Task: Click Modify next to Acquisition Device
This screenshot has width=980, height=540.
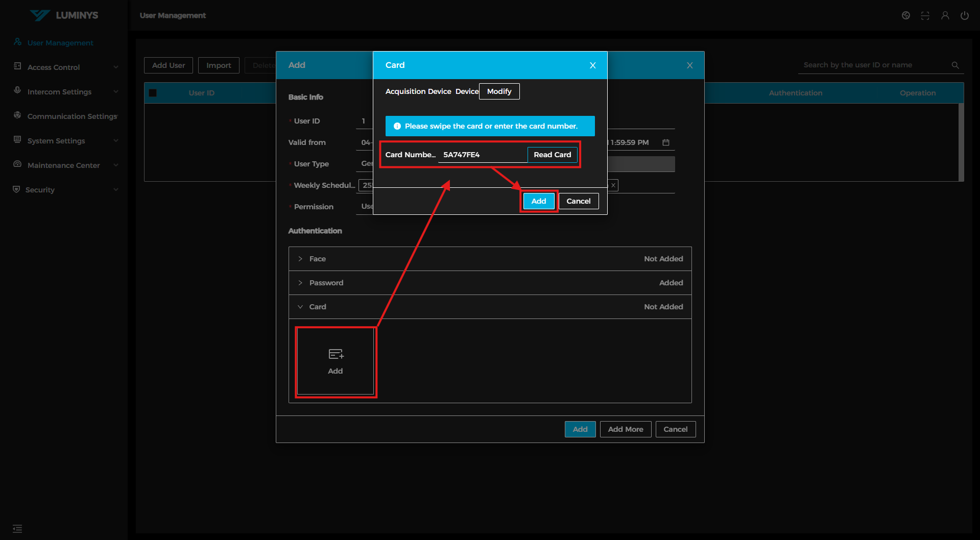Action: pos(499,91)
